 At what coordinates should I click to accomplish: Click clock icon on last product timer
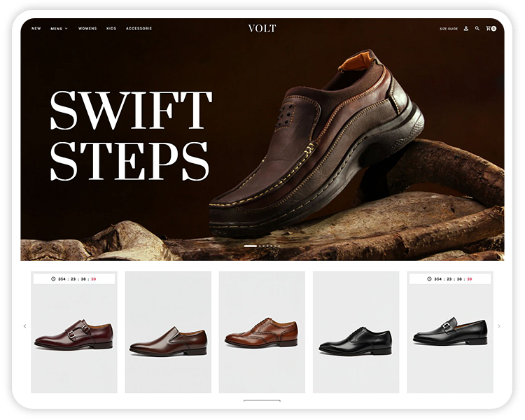pyautogui.click(x=428, y=279)
